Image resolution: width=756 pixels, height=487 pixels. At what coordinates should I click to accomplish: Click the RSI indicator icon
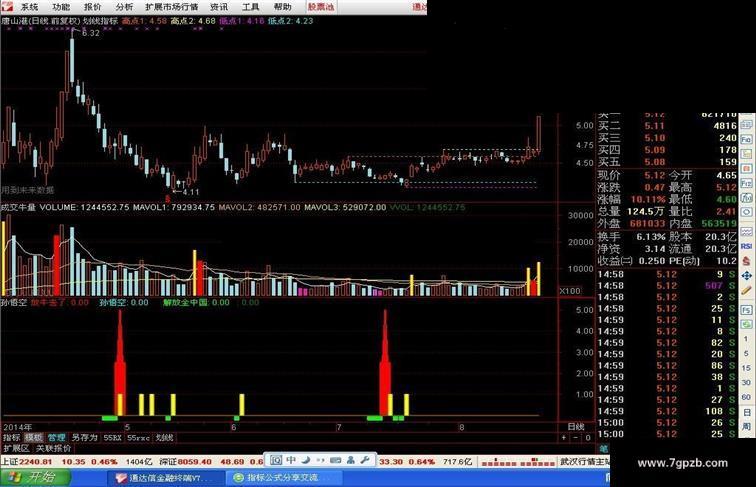pos(746,246)
